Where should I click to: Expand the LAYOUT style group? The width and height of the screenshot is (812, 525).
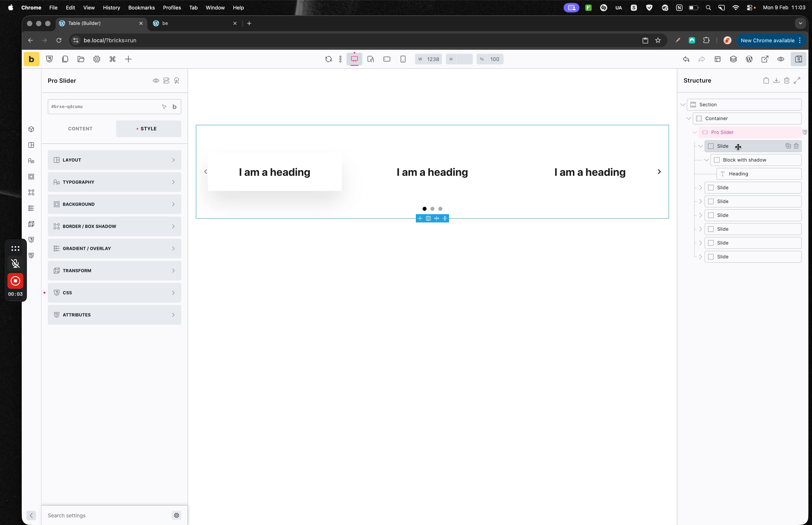click(115, 160)
